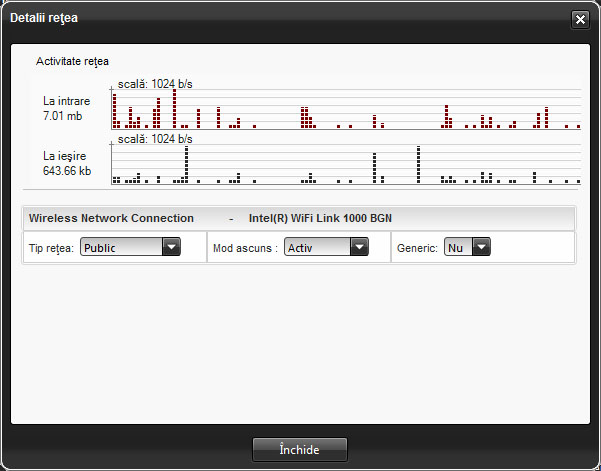Click the 7.01 mb incoming total
The image size is (601, 471).
point(62,116)
